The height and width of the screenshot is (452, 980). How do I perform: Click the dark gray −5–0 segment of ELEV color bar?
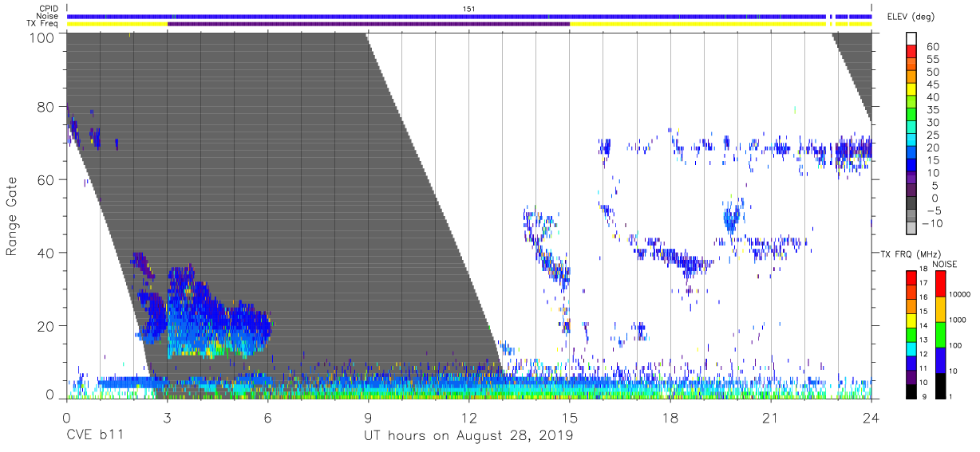coord(911,204)
